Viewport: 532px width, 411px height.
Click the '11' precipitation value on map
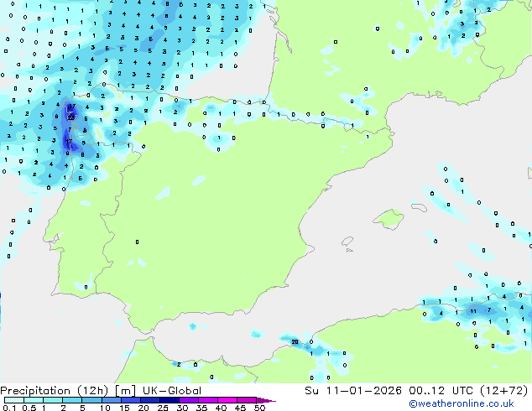473,311
